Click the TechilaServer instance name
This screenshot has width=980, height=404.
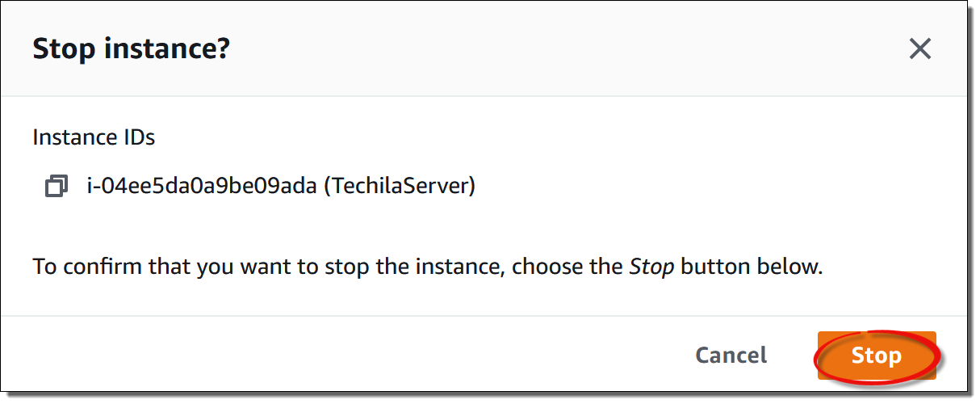pos(400,187)
